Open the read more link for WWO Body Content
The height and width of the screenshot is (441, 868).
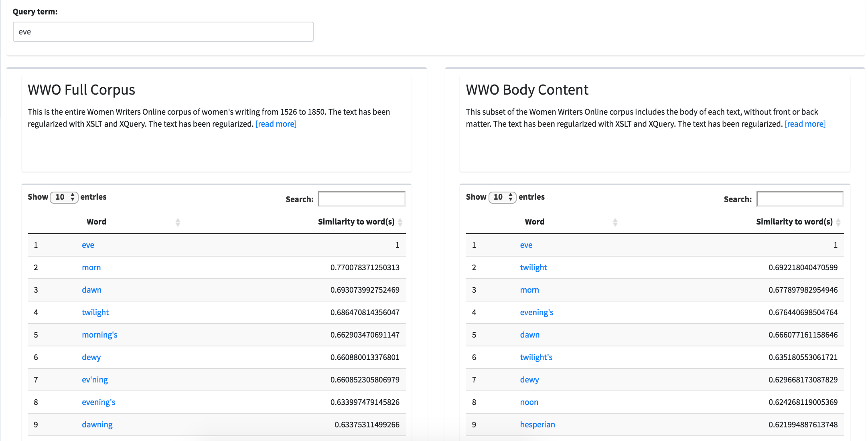805,123
